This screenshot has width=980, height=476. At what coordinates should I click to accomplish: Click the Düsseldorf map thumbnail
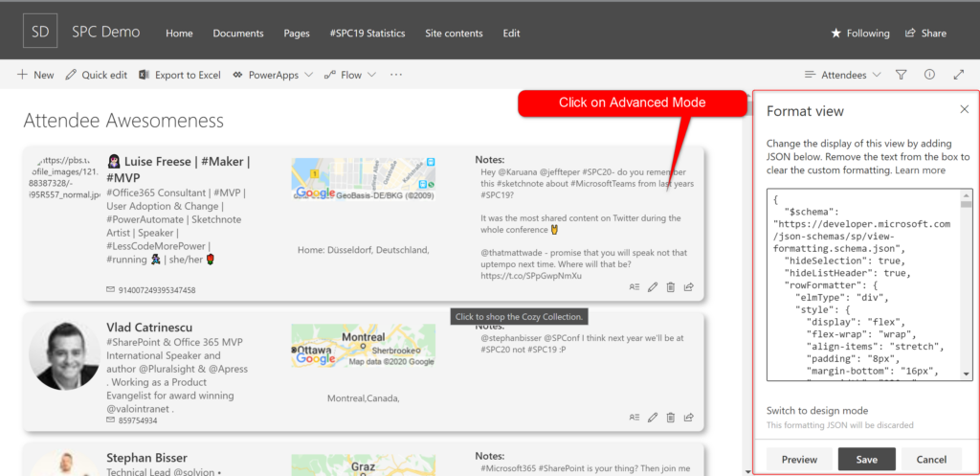[363, 179]
